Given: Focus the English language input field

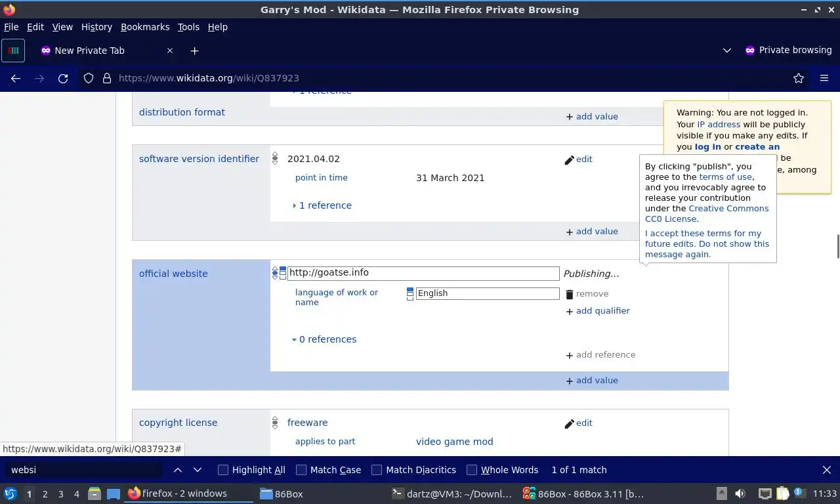Looking at the screenshot, I should tap(488, 293).
